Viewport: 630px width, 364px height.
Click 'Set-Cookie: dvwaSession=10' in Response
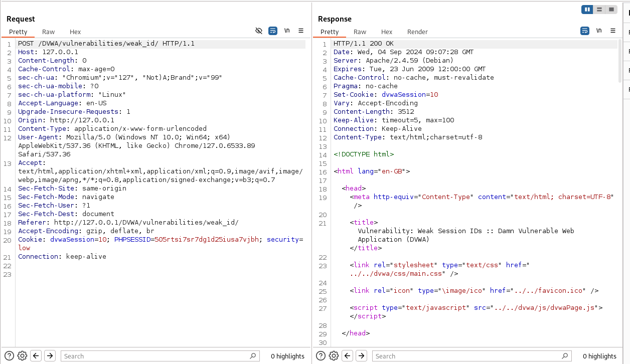[x=386, y=95]
